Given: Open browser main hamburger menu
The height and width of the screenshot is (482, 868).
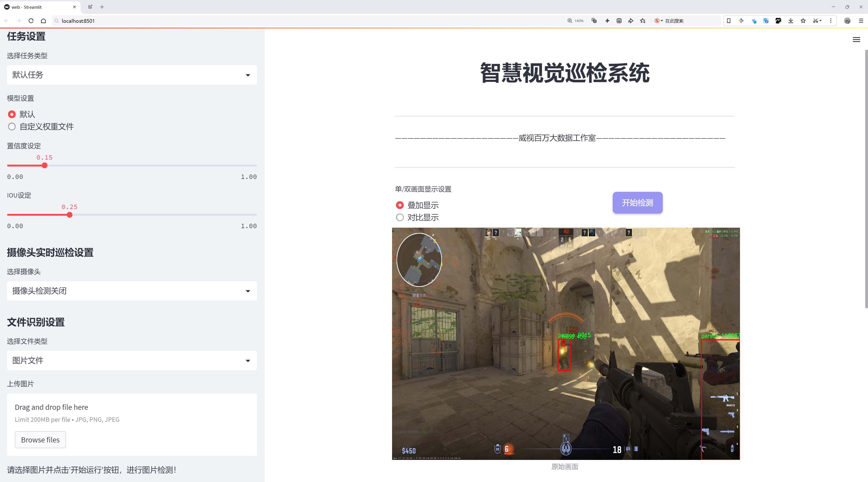Looking at the screenshot, I should 861,20.
